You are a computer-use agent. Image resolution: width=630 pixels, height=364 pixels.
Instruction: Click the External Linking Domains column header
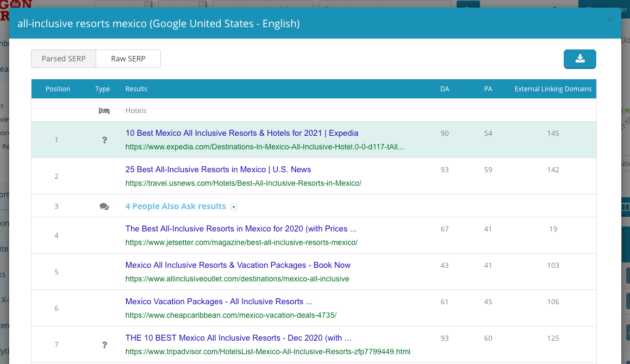[x=553, y=89]
